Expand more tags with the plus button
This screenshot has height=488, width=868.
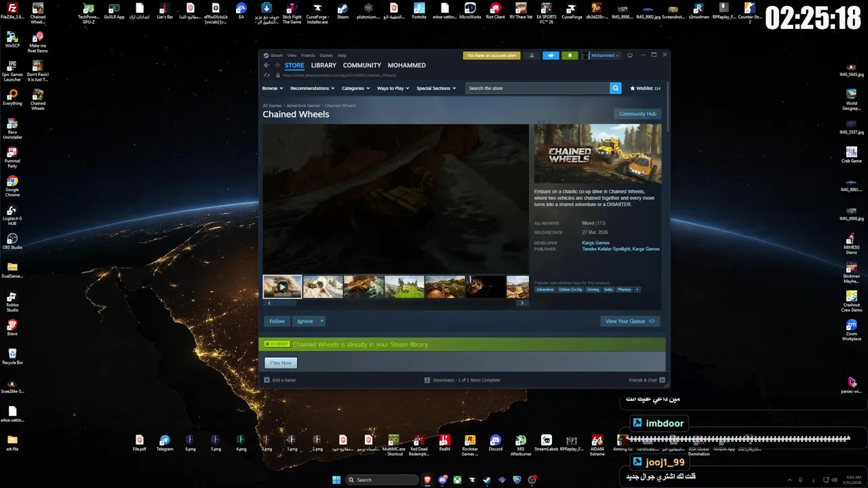pyautogui.click(x=637, y=289)
